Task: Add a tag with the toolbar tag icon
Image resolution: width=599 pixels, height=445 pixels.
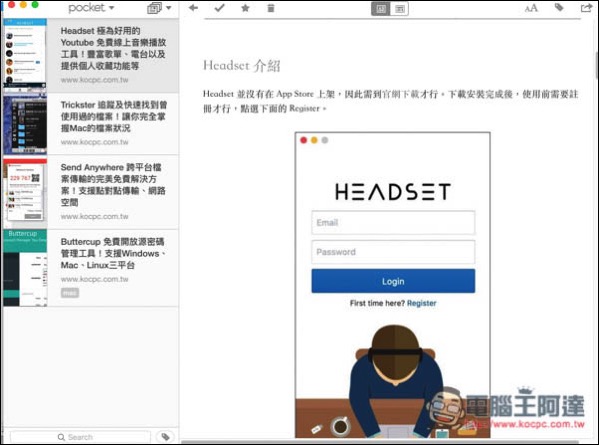Action: pos(559,7)
